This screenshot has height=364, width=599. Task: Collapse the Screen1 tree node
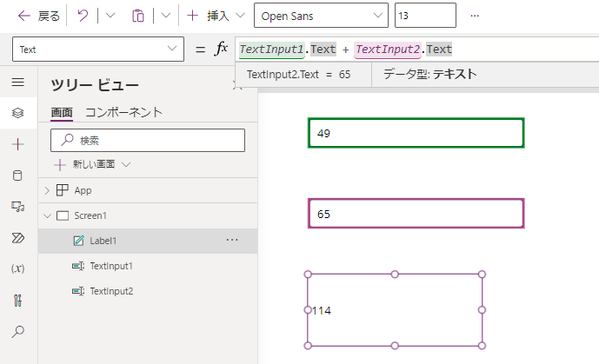[x=47, y=215]
